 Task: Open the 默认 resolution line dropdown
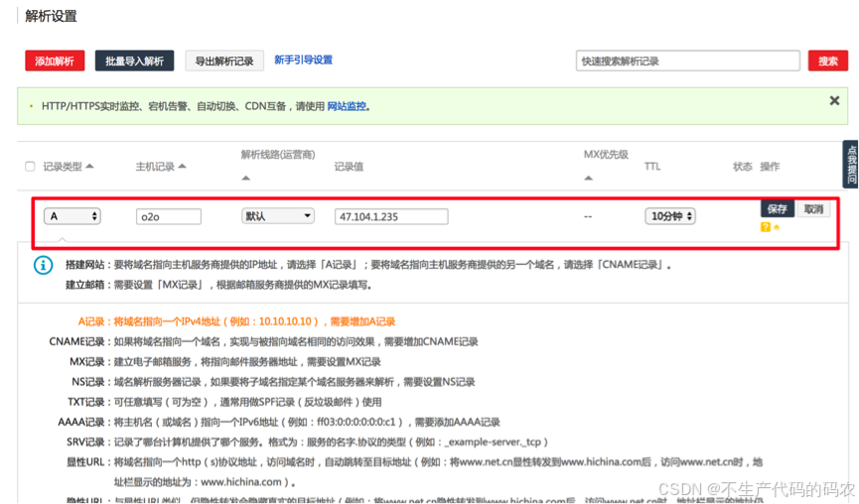tap(278, 216)
